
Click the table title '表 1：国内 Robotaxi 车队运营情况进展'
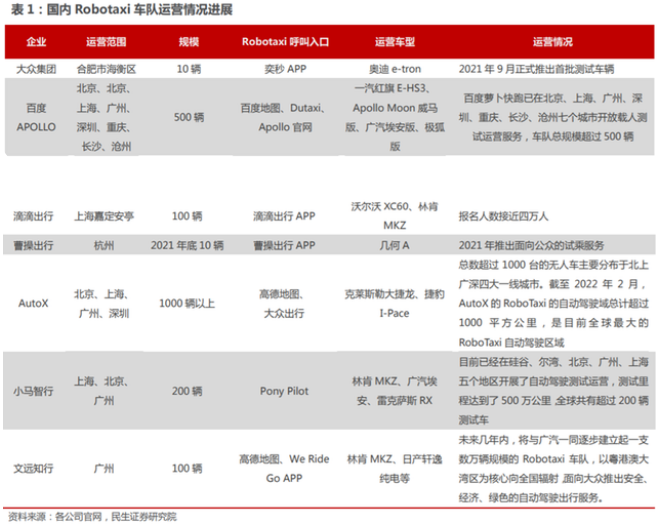point(122,9)
